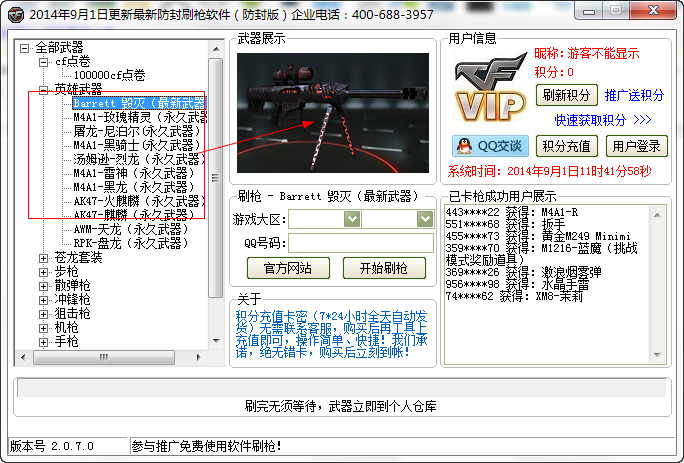Click the 开始刷枪 button
The image size is (684, 463).
coord(384,268)
